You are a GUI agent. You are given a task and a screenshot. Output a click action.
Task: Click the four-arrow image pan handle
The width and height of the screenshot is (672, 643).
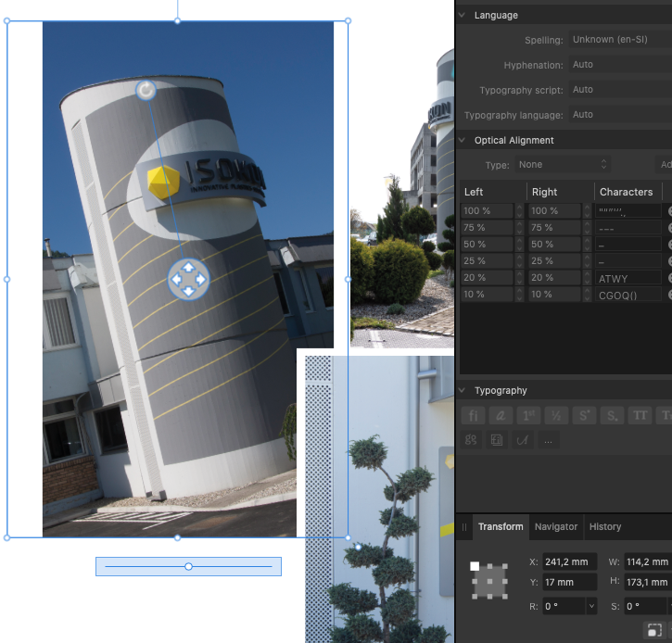coord(188,279)
